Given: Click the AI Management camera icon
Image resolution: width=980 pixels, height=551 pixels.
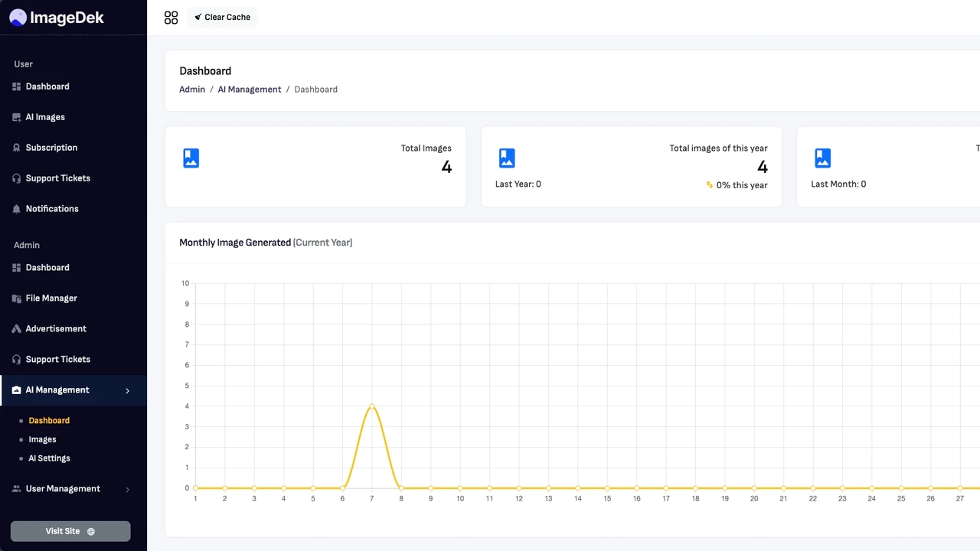Looking at the screenshot, I should 17,390.
